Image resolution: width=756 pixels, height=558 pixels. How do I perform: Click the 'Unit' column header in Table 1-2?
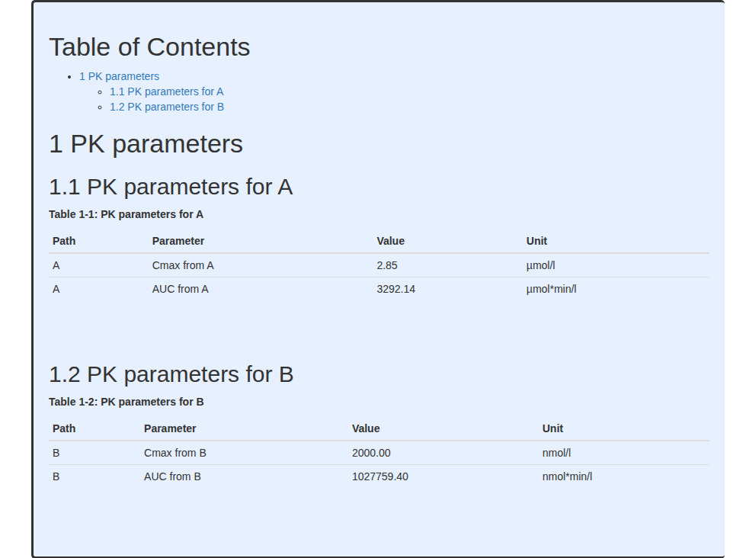pos(553,428)
